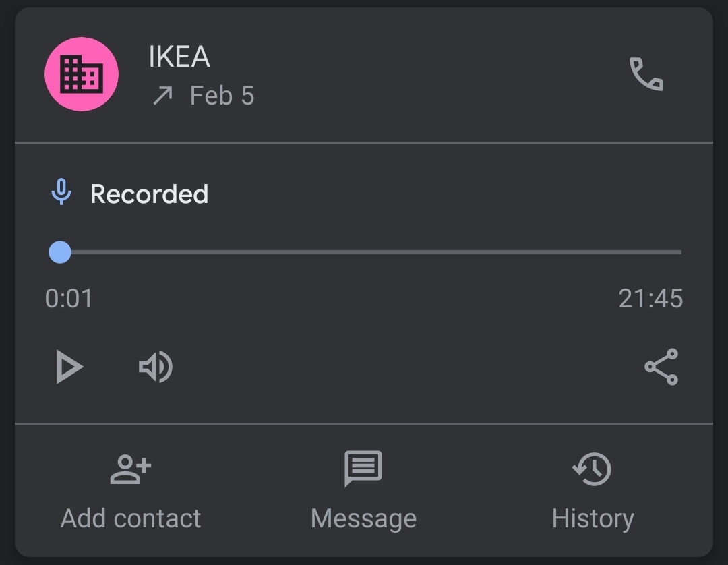Screen dimensions: 728x565
Task: Tap the phone call icon
Action: click(x=646, y=74)
